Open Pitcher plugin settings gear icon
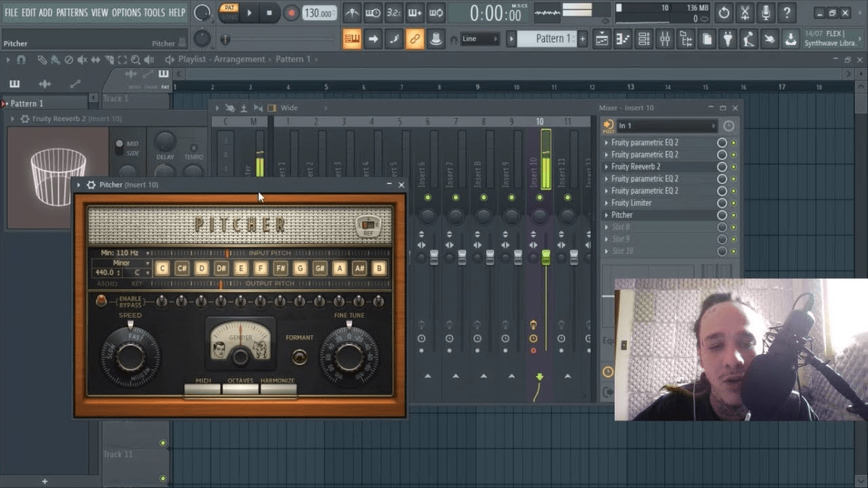The height and width of the screenshot is (488, 868). (x=91, y=185)
